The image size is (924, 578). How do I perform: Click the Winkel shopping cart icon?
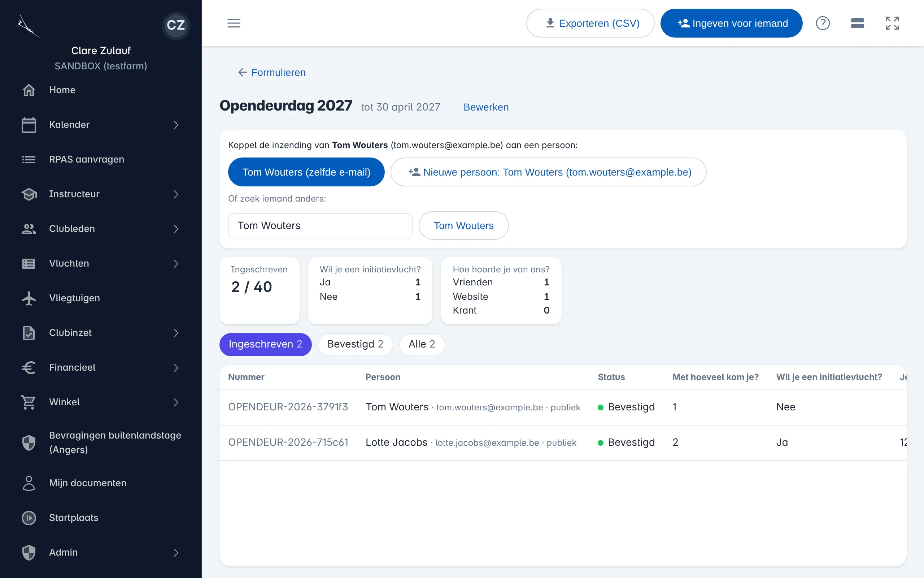coord(29,402)
